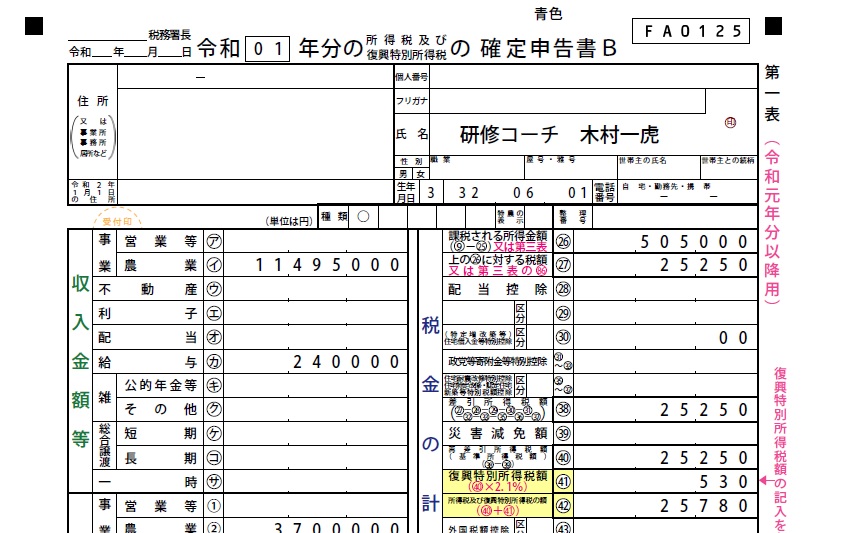This screenshot has width=845, height=533.
Task: Click the ㉖ taxable income value 505000
Action: 694,242
